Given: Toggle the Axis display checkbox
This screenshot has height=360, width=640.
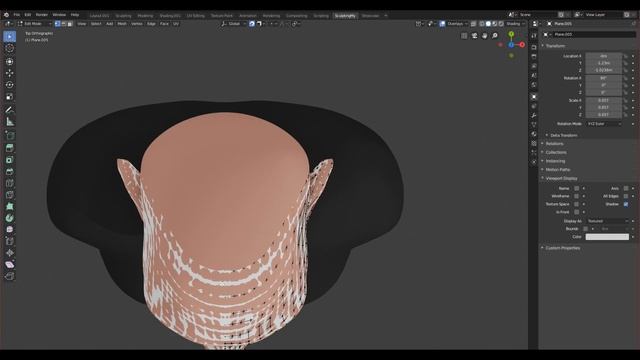Looking at the screenshot, I should (x=626, y=189).
